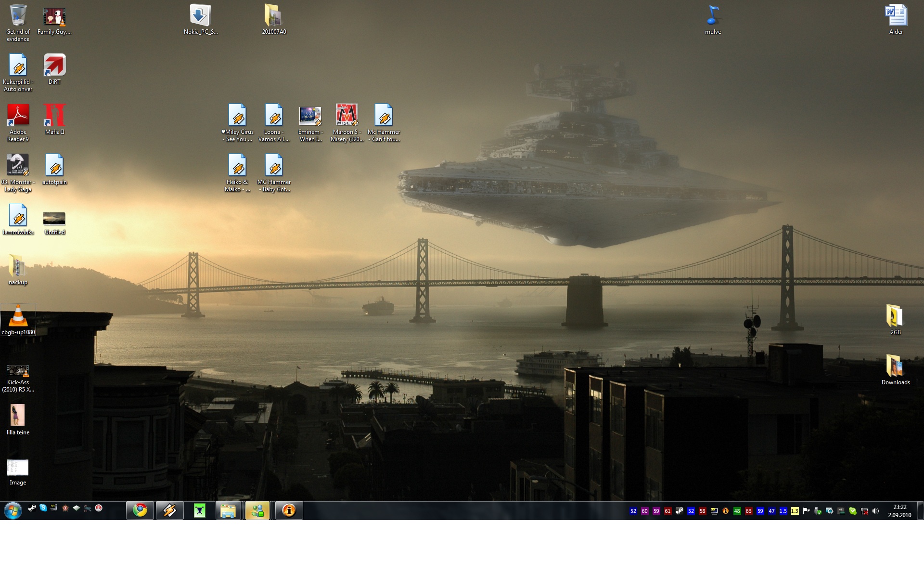
Task: Click the red star badge quick launch icon
Action: [x=65, y=508]
